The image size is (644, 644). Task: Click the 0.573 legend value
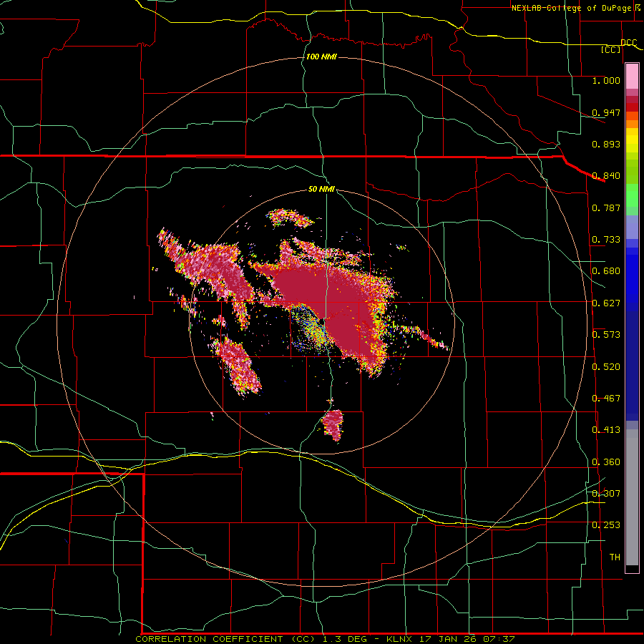(x=606, y=335)
